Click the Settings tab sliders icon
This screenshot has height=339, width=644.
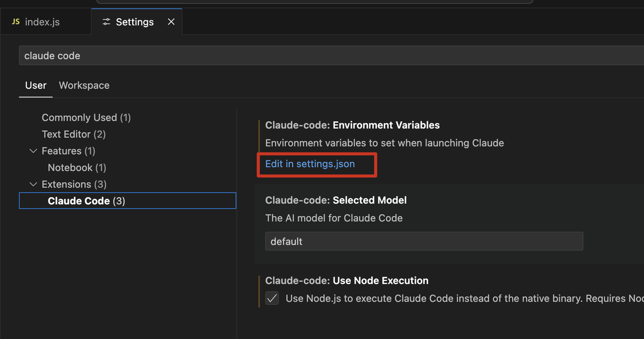(x=106, y=22)
